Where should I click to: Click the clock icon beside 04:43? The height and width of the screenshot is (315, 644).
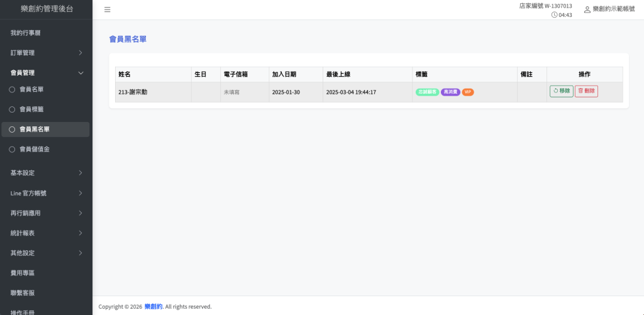click(x=554, y=15)
